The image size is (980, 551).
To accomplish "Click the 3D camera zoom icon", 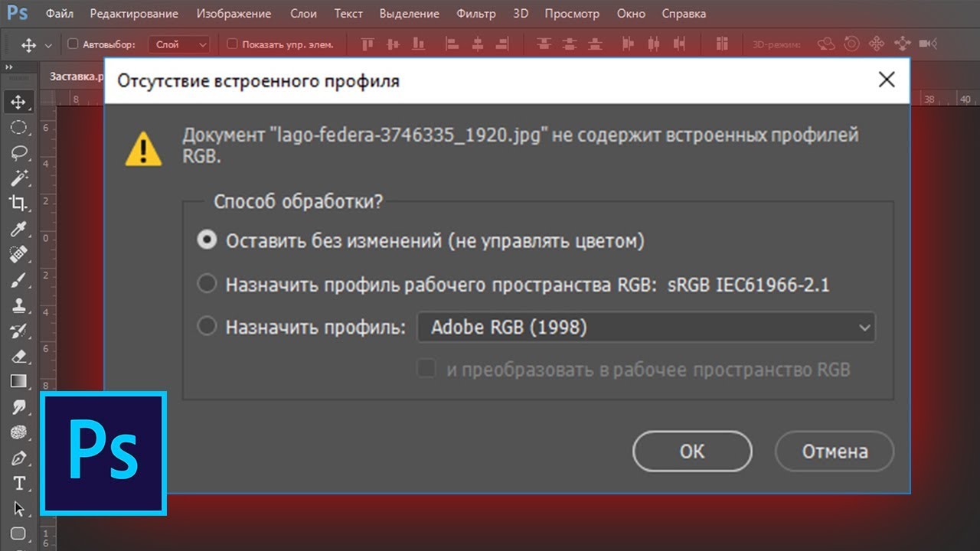I will pos(928,44).
